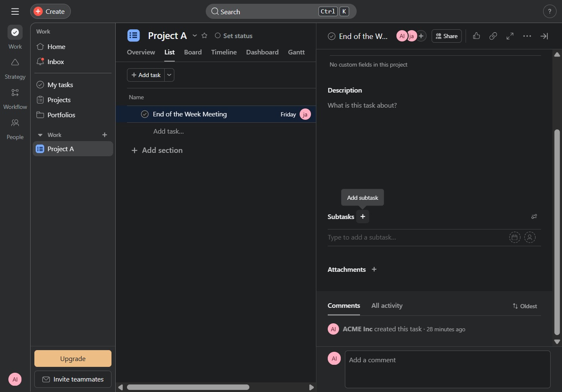Select Strategy in the left rail
This screenshot has width=562, height=392.
click(x=15, y=68)
